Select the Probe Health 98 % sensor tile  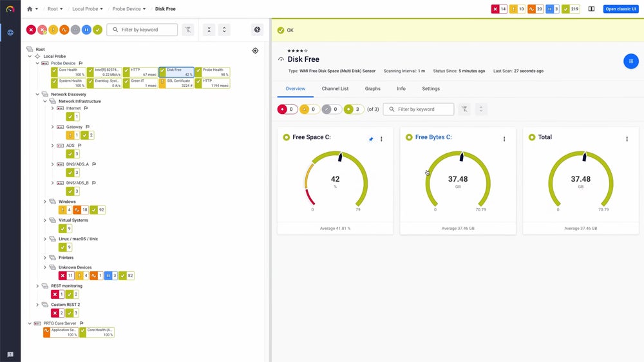tap(213, 72)
